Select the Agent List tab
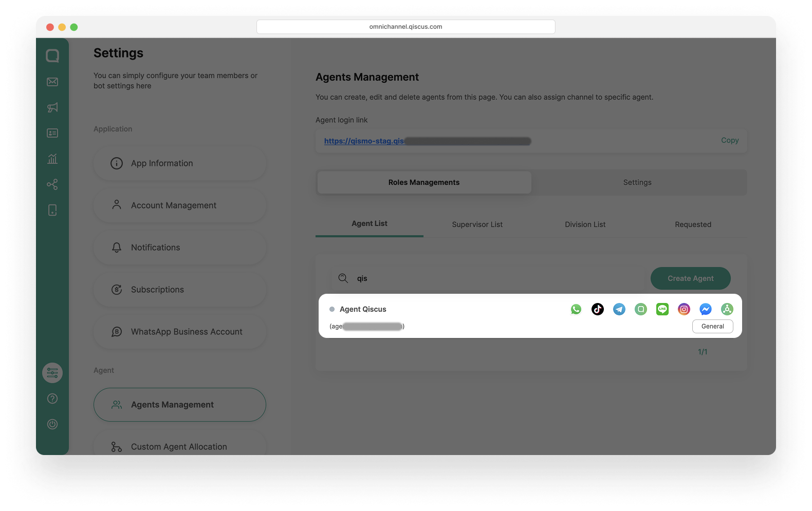812x511 pixels. point(370,224)
